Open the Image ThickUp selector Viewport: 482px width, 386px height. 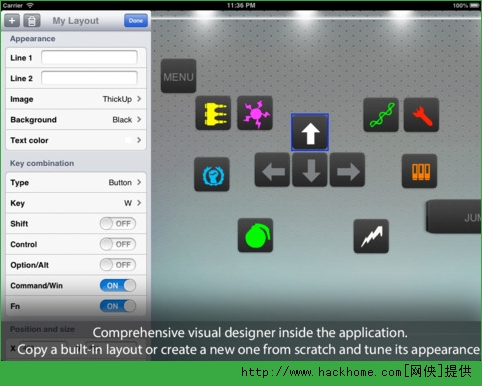76,99
